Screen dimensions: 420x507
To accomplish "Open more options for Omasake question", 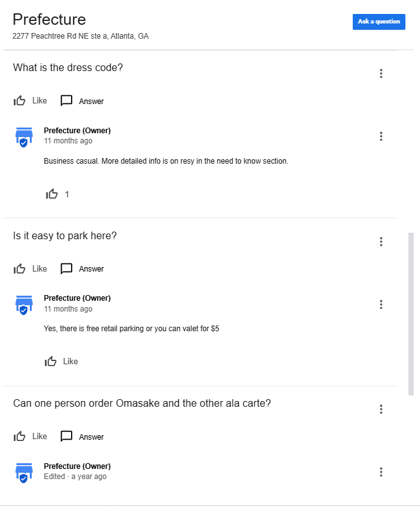I will pyautogui.click(x=381, y=409).
